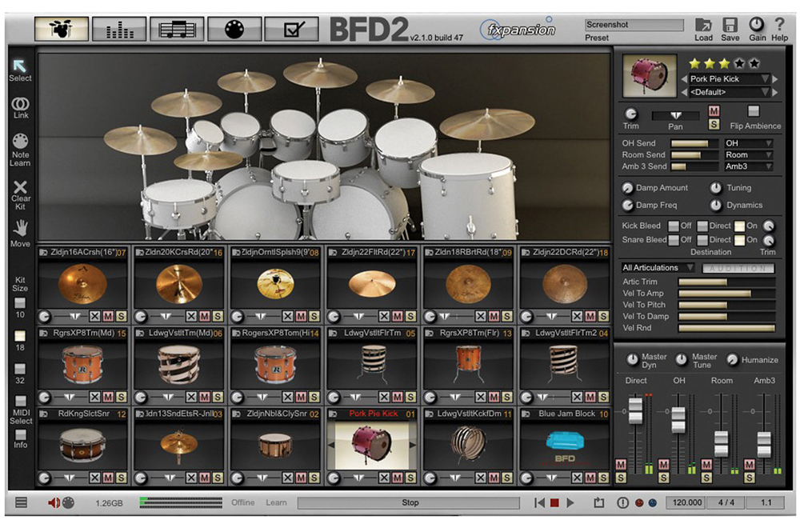This screenshot has height=532, width=800.
Task: Set Kit Size to 32
Action: click(x=20, y=368)
